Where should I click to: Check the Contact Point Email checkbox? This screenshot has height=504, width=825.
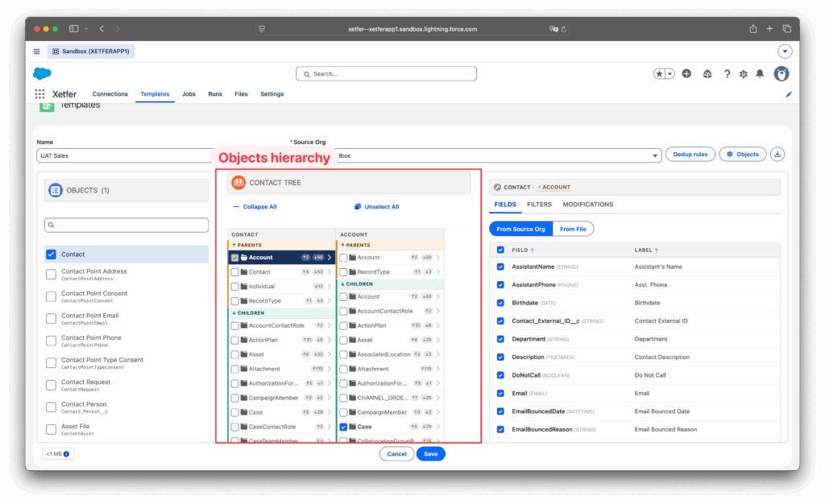click(51, 319)
